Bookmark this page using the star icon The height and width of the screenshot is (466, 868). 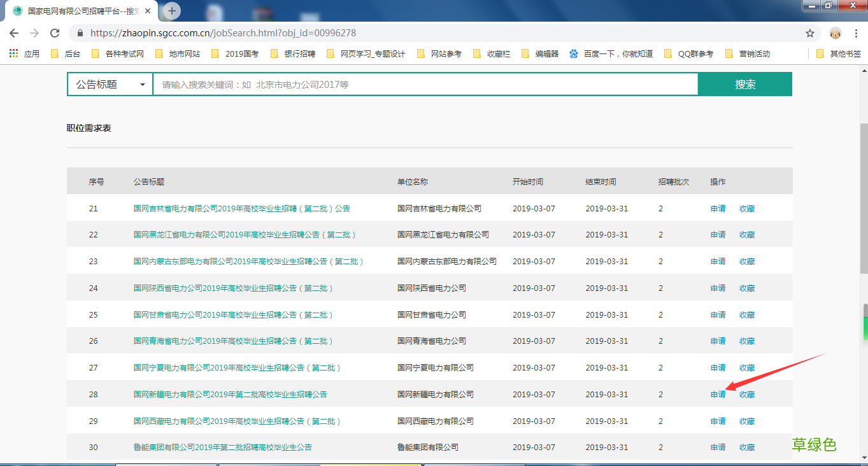pos(810,32)
